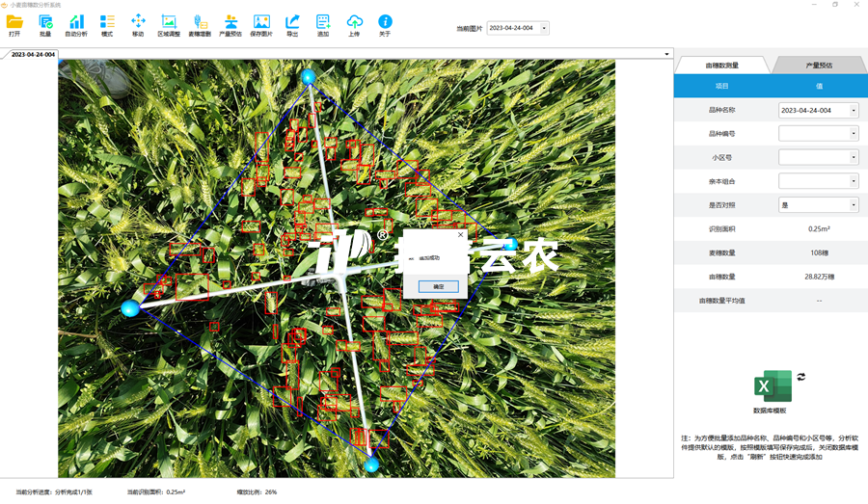Switch to the 产量预估 tab in right panel
This screenshot has width=868, height=504.
click(x=819, y=66)
